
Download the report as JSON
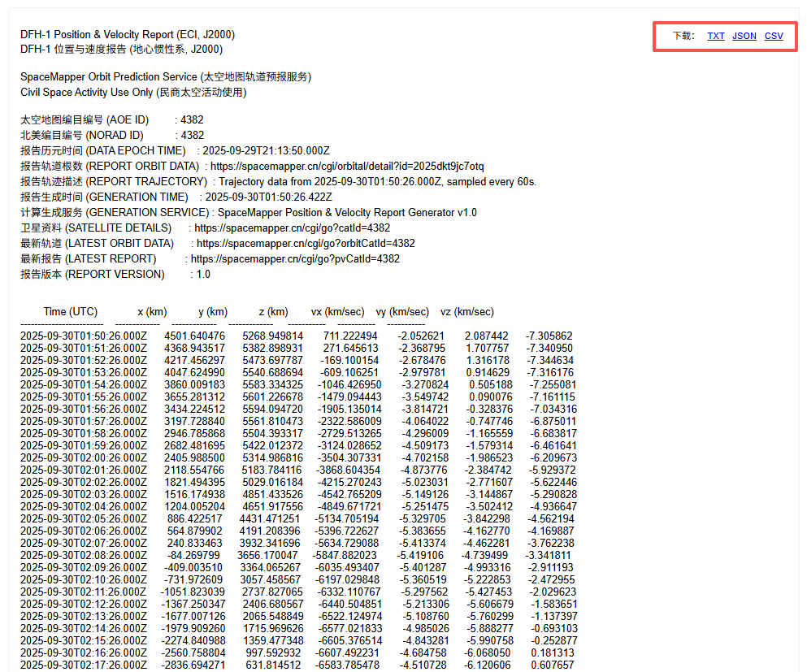click(744, 36)
